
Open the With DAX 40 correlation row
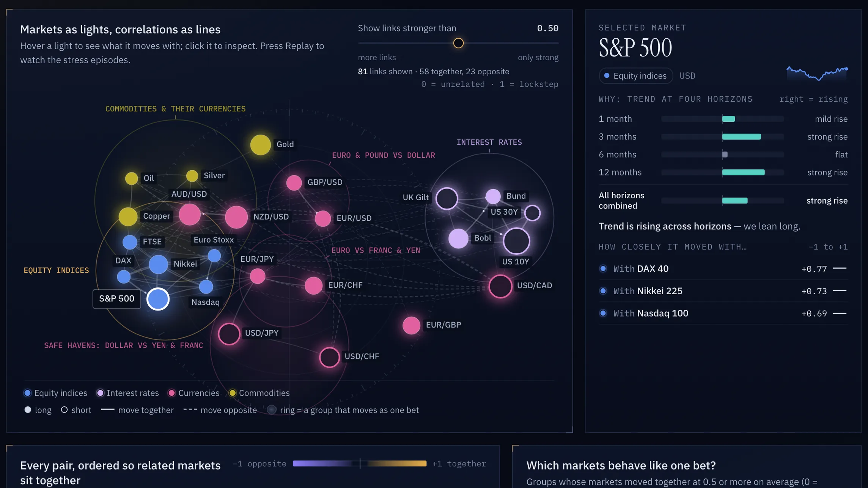pos(723,269)
